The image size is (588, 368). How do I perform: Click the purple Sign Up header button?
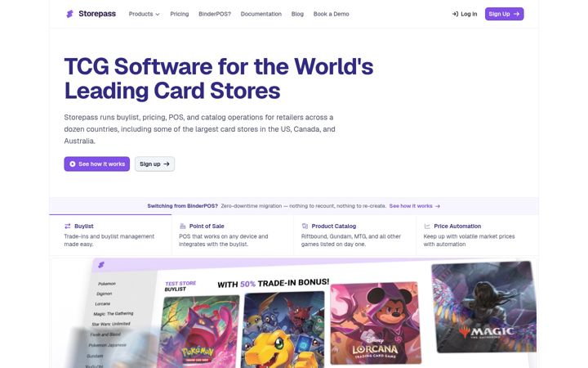[504, 14]
